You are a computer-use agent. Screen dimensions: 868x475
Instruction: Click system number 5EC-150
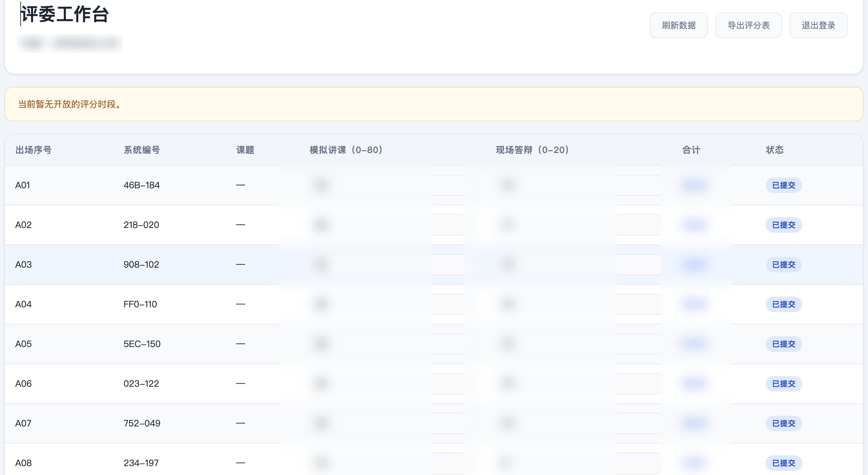tap(142, 344)
